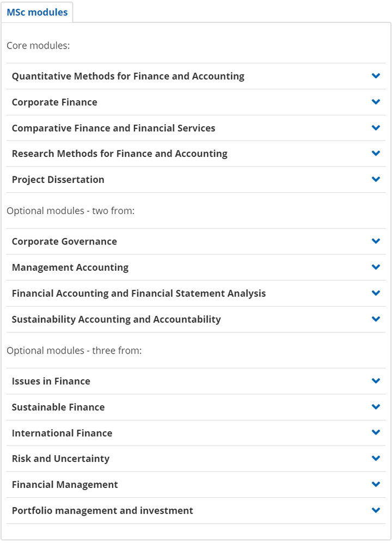Click the chevron beside Management Accounting
392x543 pixels.
click(x=376, y=267)
